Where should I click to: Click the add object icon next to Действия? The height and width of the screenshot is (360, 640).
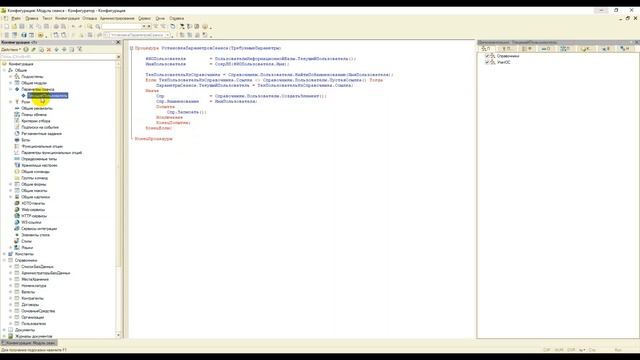tap(26, 49)
